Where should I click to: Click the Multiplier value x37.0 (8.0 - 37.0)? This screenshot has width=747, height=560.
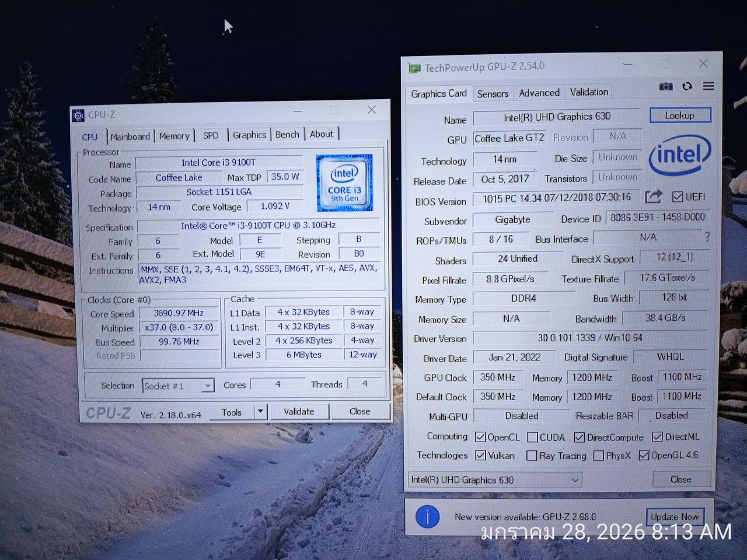click(x=179, y=327)
